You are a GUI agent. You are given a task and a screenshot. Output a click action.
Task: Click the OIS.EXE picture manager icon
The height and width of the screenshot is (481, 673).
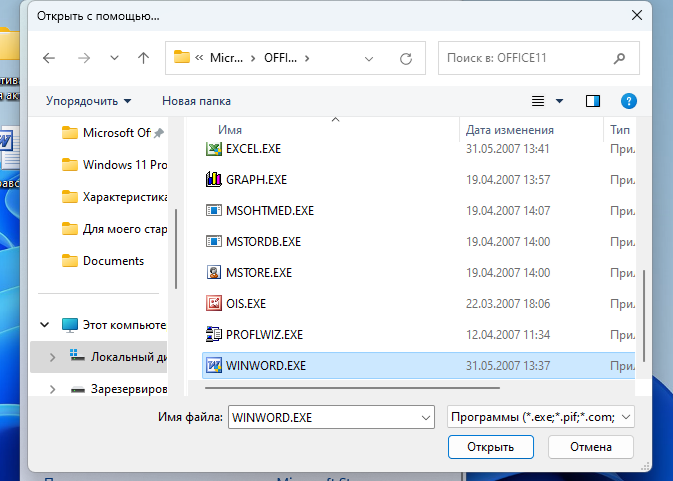point(214,303)
